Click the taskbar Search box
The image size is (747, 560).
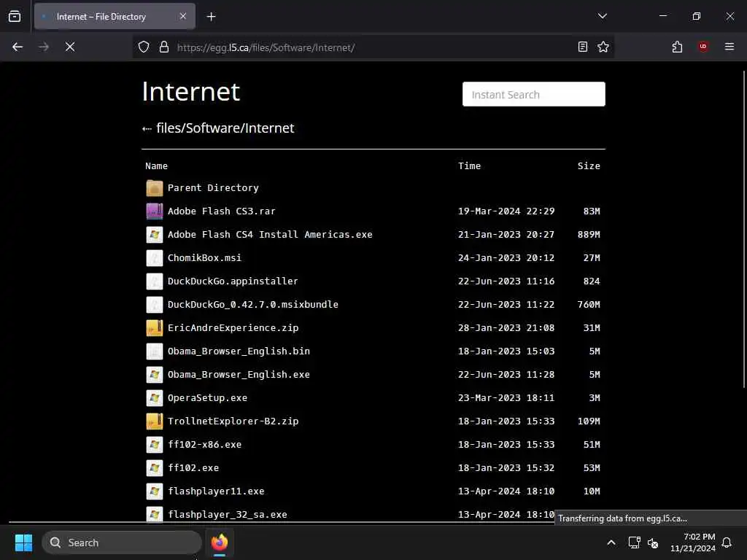pyautogui.click(x=122, y=542)
